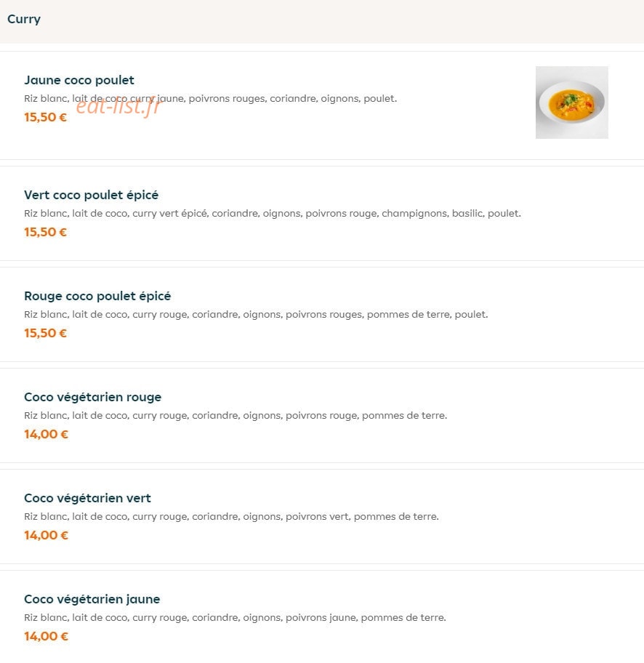Screen dimensions: 644x663
Task: Click the 15,50 € price for Rouge coco poulet épicé
Action: click(45, 333)
